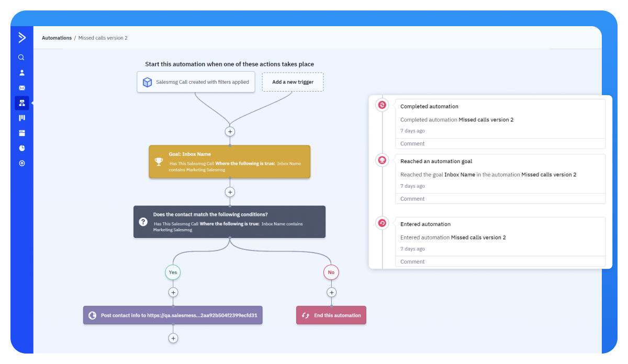Select the yellow Goal: Inbox Name block
This screenshot has width=628, height=364.
(x=230, y=162)
